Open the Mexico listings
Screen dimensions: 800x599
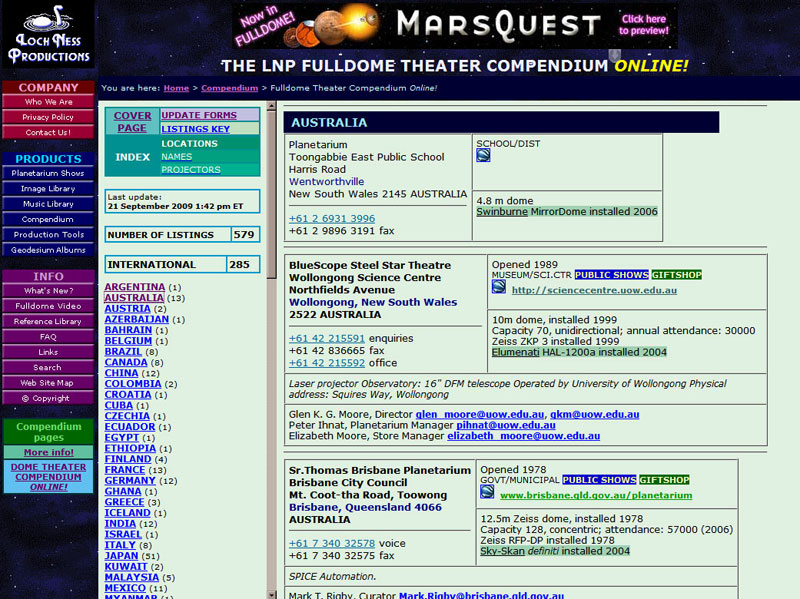click(125, 587)
